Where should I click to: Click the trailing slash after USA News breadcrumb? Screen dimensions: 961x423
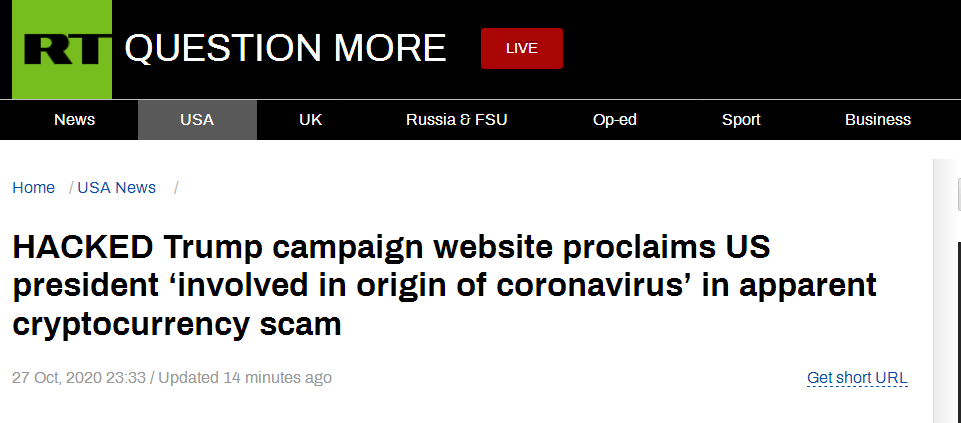click(176, 188)
